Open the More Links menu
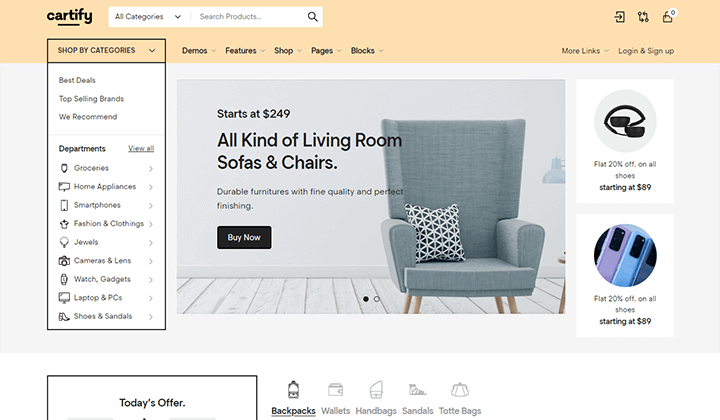The height and width of the screenshot is (420, 720). [585, 50]
